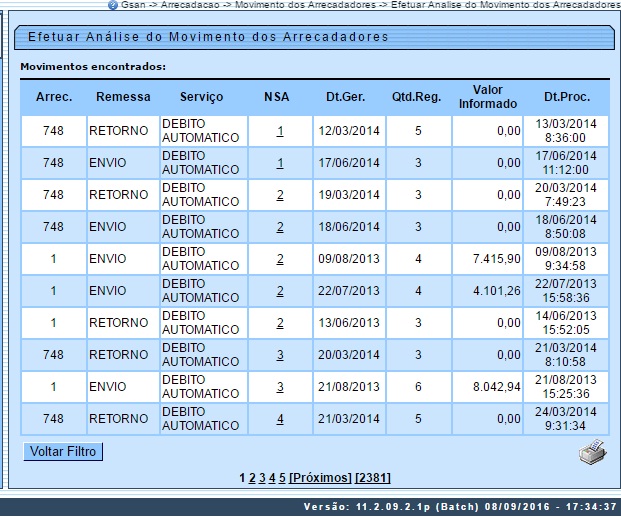Open NSA 2 link dated 09/08/2013

pyautogui.click(x=280, y=259)
